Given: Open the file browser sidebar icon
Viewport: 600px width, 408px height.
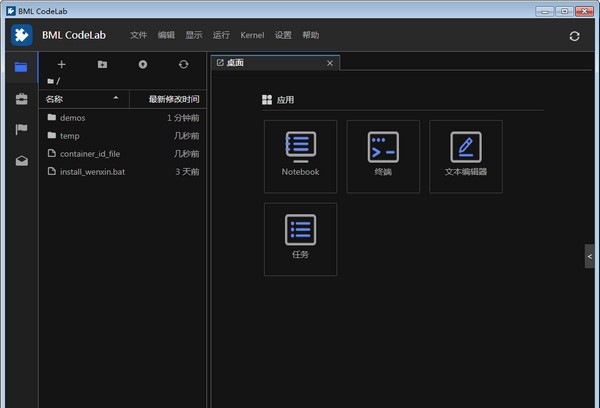Looking at the screenshot, I should pos(21,67).
